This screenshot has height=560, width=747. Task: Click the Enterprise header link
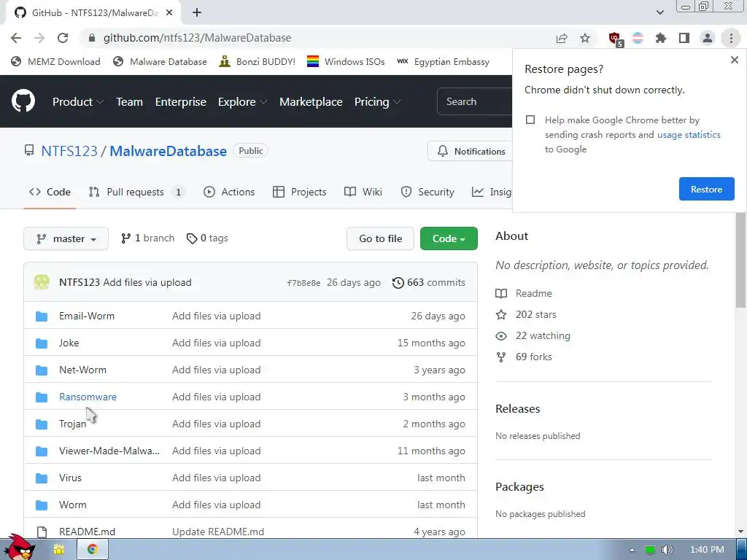pos(181,101)
